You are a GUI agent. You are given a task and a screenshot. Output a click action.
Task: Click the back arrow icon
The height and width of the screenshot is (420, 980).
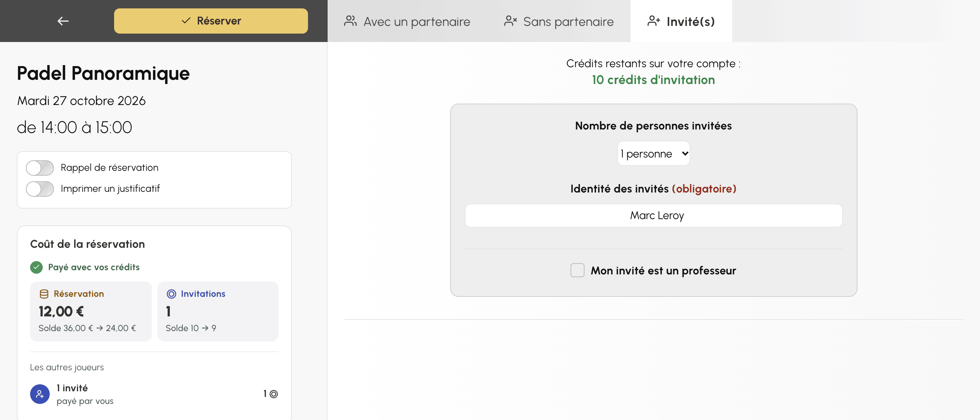point(63,21)
